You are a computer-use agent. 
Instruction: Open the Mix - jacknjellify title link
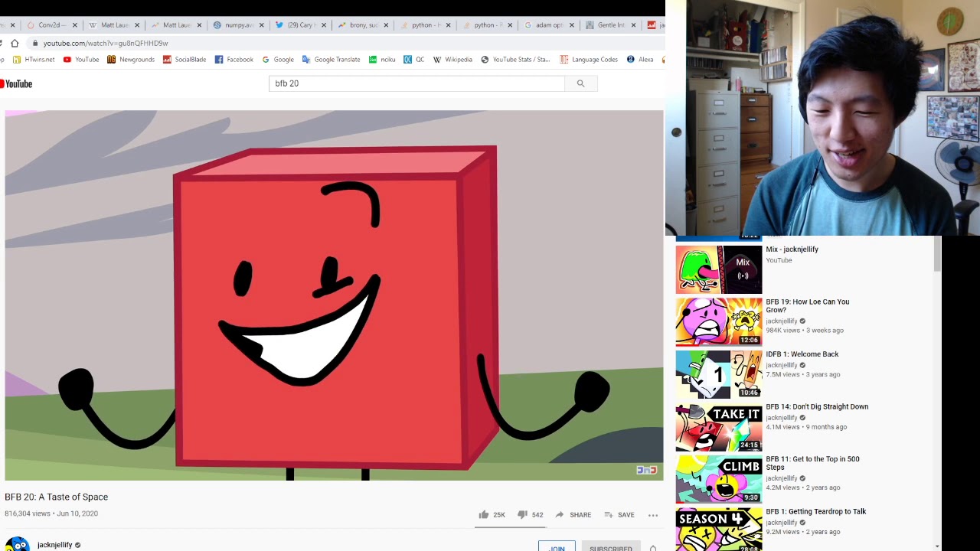(x=792, y=249)
